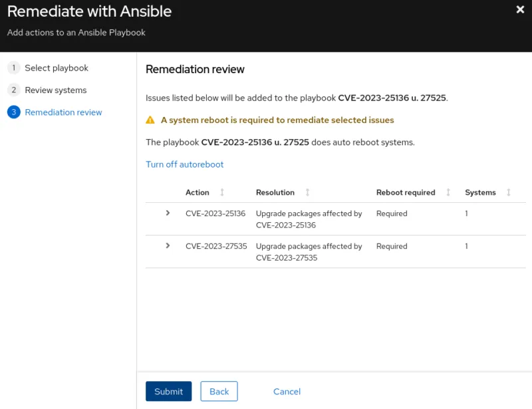Expand details for CVE-2023-27535
Screen dimensions: 532x409
[x=166, y=247]
